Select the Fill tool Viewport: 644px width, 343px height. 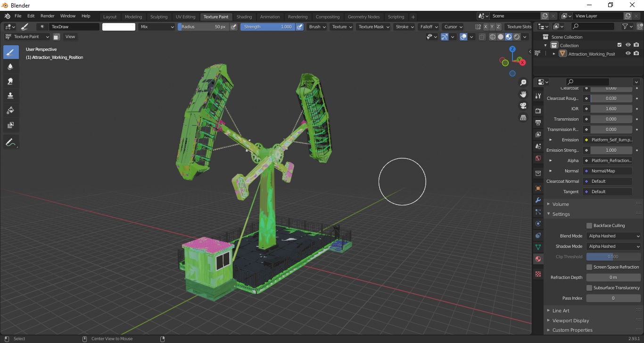pyautogui.click(x=11, y=111)
